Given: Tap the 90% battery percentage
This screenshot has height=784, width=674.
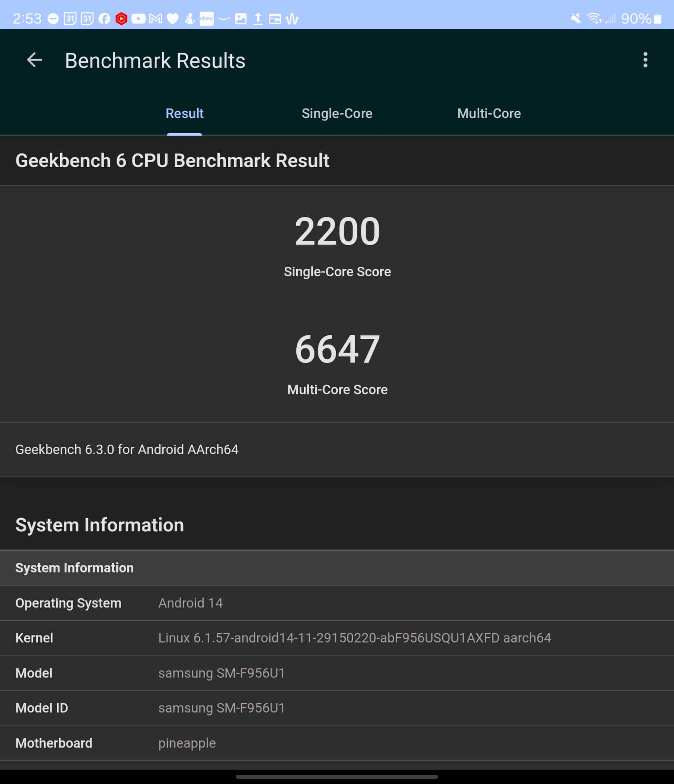Looking at the screenshot, I should (x=636, y=19).
